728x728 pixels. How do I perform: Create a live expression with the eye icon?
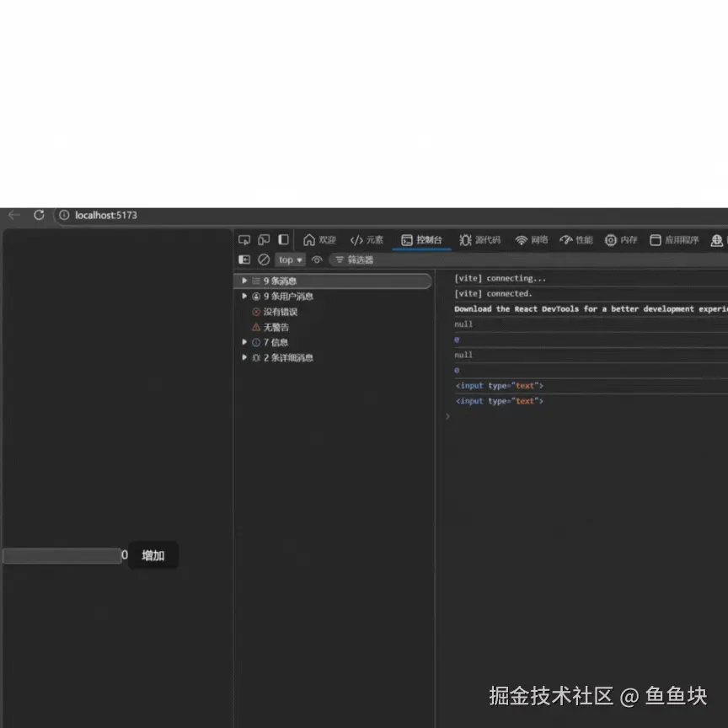click(x=317, y=260)
